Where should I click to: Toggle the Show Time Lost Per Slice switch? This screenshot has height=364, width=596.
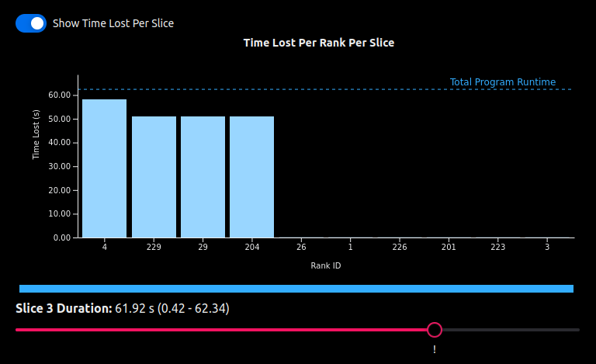point(31,23)
